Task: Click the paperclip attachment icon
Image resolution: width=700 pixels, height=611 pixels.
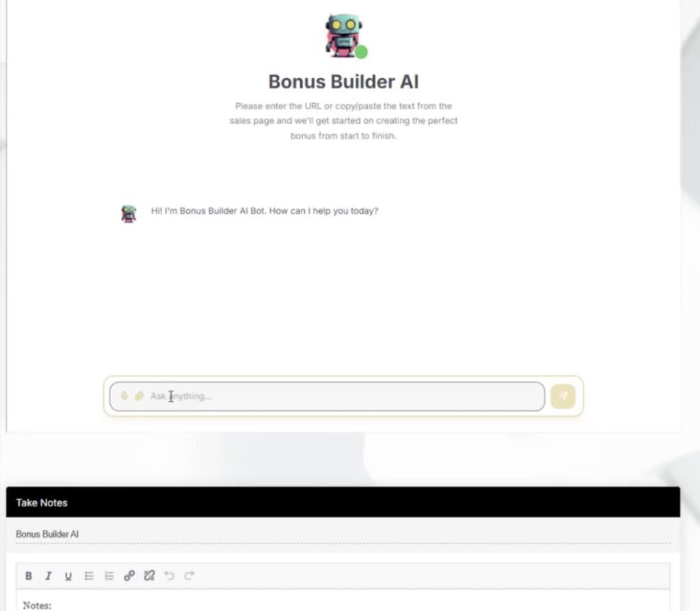Action: (139, 396)
